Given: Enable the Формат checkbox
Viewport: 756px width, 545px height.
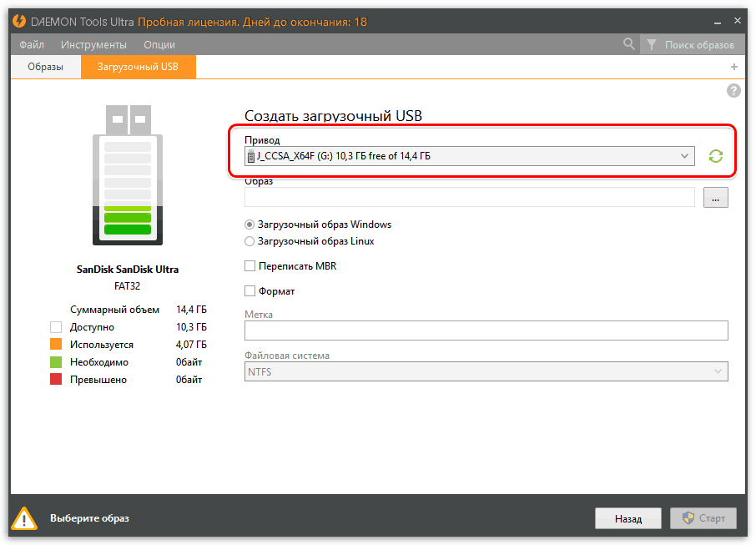Looking at the screenshot, I should point(249,291).
